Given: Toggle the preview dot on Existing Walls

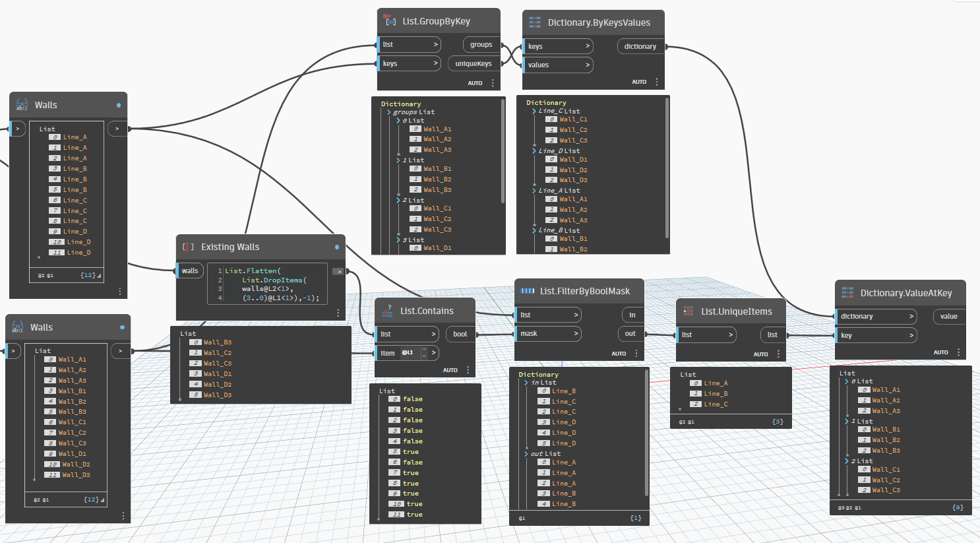Looking at the screenshot, I should coord(336,247).
